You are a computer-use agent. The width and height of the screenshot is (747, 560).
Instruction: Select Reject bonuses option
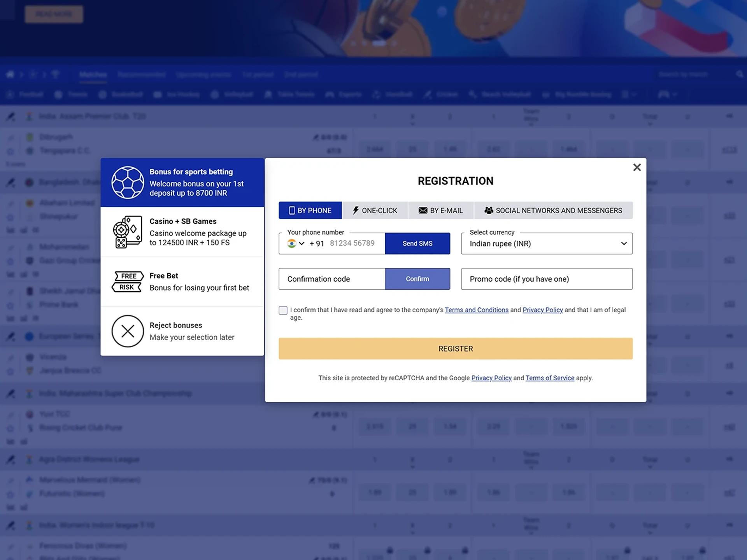click(x=182, y=331)
